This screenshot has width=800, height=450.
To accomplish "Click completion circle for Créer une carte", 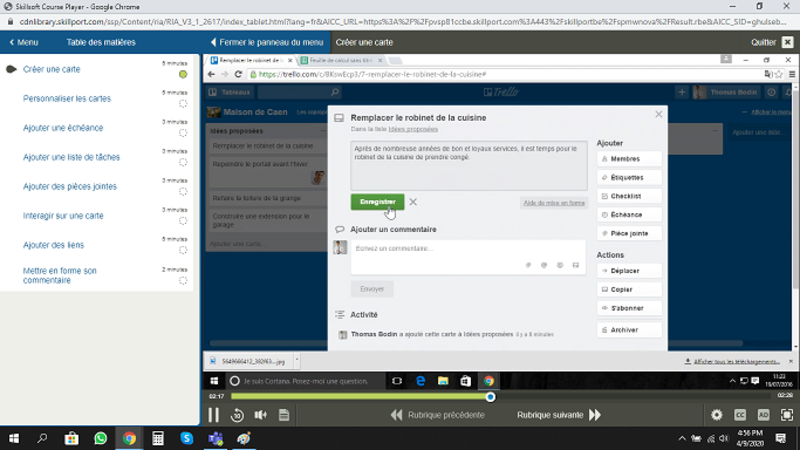I will click(183, 74).
